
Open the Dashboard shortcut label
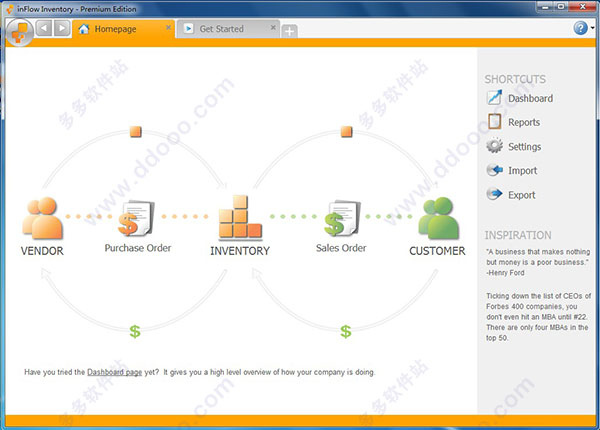click(530, 99)
